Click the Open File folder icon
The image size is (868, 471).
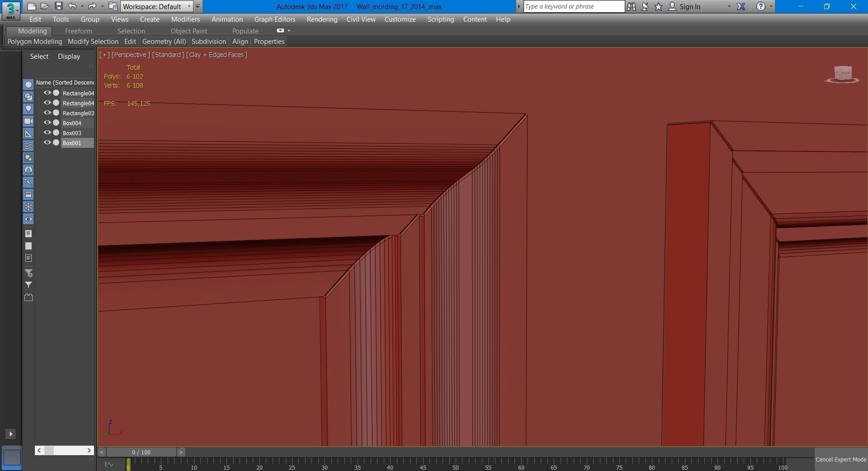pos(45,6)
